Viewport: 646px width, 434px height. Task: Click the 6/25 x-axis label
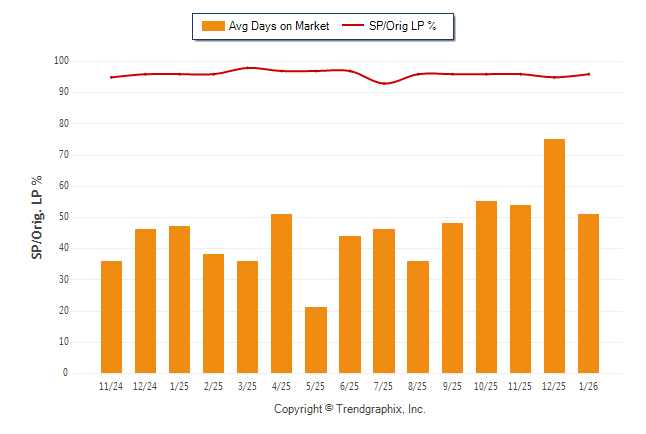(350, 385)
